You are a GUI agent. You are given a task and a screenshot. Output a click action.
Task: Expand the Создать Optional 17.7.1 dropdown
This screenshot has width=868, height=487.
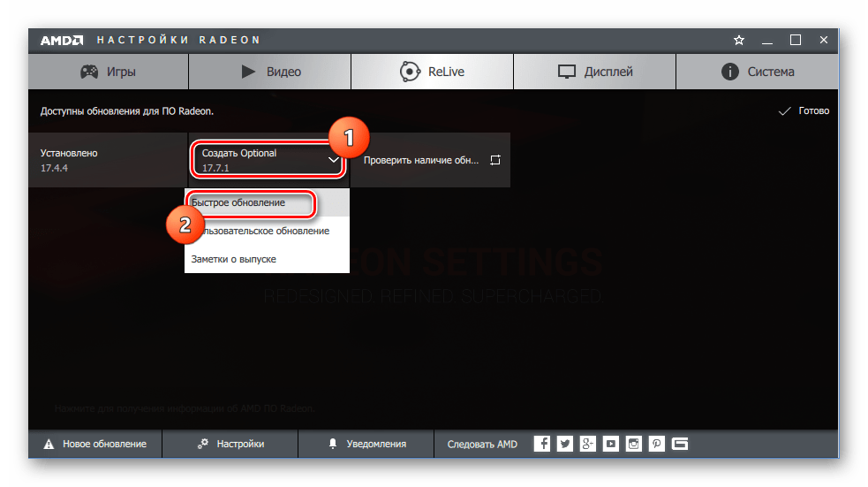[268, 160]
